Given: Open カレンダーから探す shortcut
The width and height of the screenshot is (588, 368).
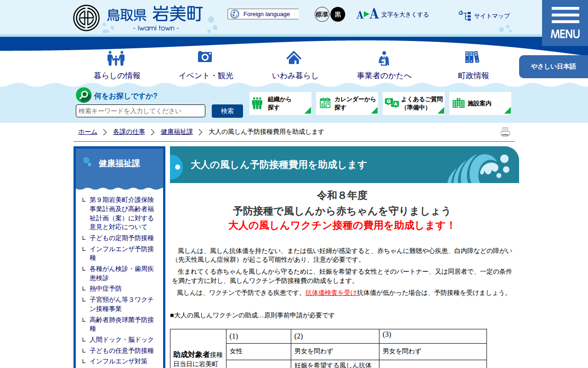Looking at the screenshot, I should tap(347, 103).
